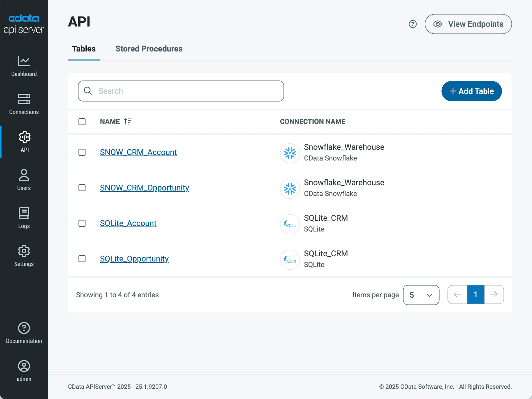The image size is (532, 399).
Task: Check the SNOW_CRM_Account table checkbox
Action: pos(82,152)
